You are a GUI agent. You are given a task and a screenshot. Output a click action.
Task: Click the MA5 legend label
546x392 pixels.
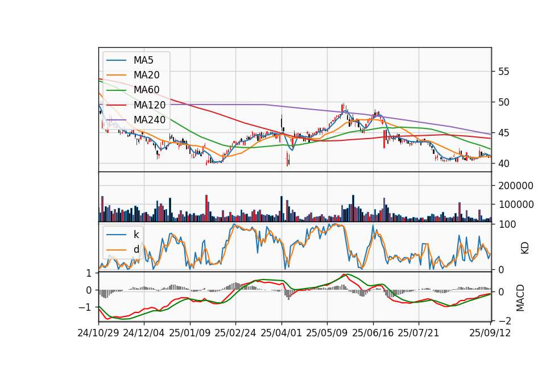coord(143,60)
